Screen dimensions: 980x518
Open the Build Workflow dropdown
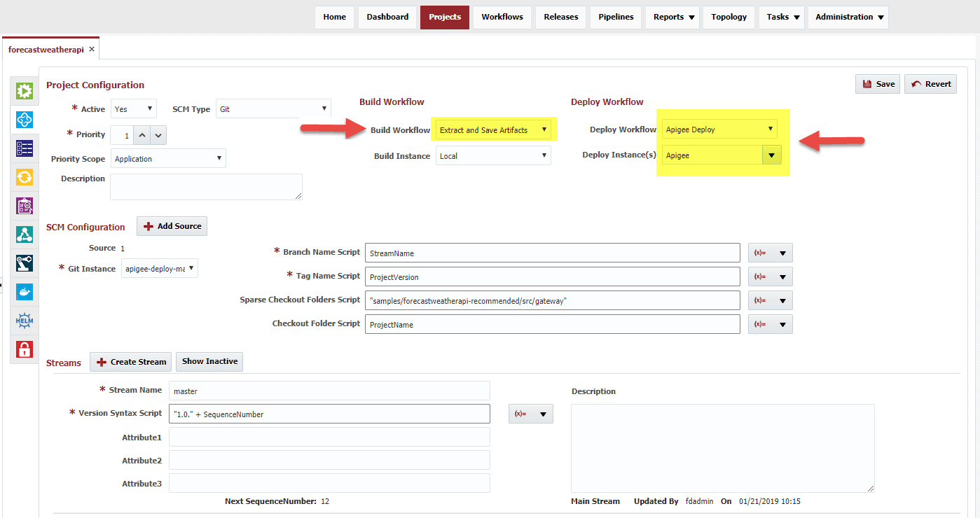[x=493, y=130]
